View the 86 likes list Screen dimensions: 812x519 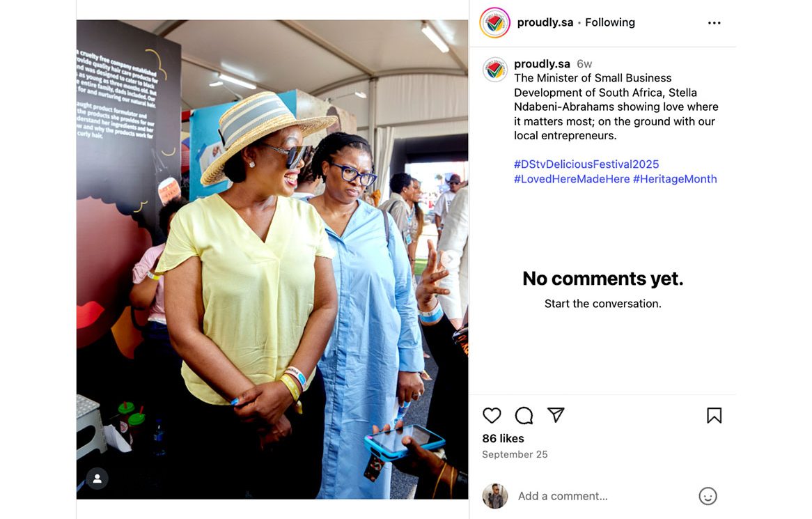coord(503,439)
